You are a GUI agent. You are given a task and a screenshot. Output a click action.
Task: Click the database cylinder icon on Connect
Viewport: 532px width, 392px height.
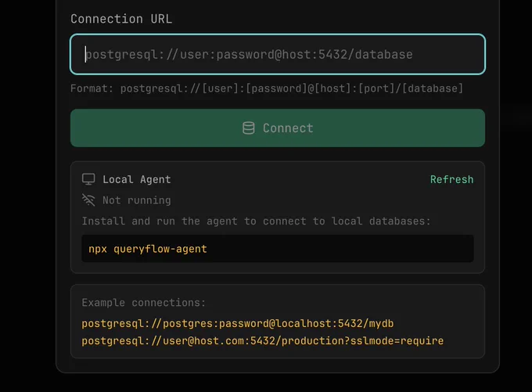coord(248,128)
